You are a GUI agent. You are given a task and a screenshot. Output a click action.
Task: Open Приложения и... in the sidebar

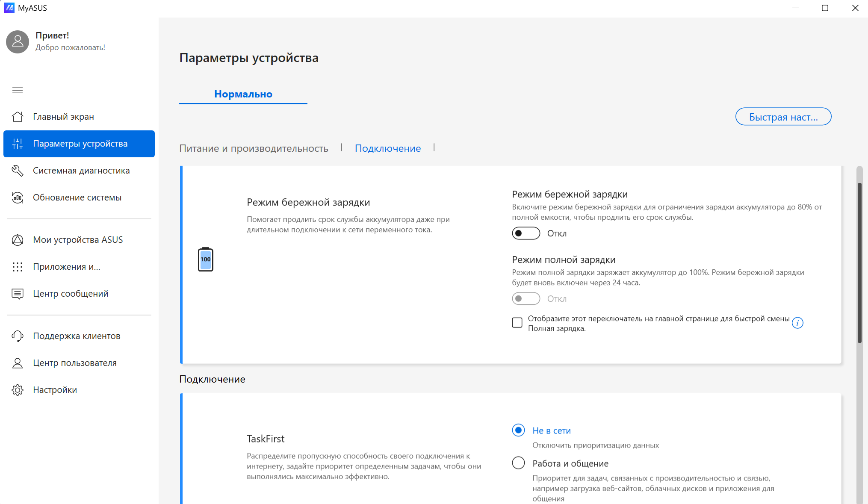click(79, 267)
